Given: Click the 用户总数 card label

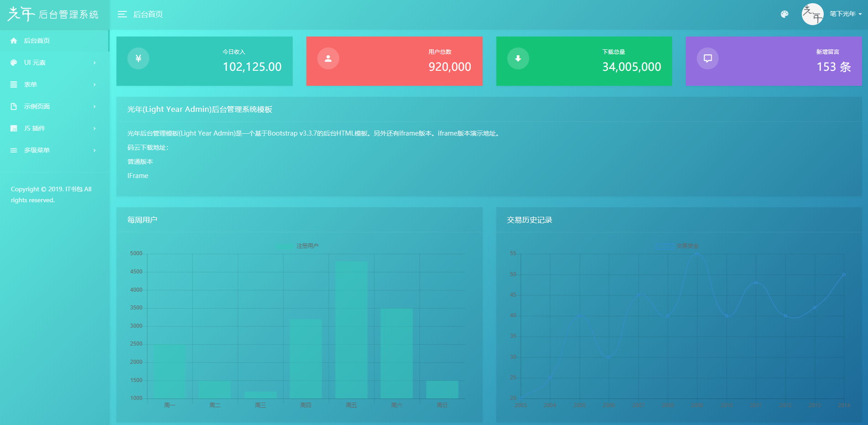Looking at the screenshot, I should [440, 52].
